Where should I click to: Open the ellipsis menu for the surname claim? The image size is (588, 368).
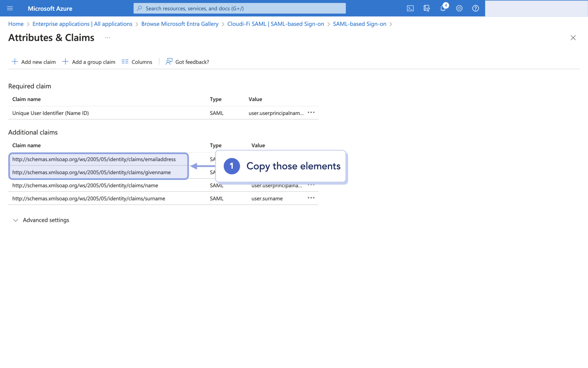[x=311, y=198]
